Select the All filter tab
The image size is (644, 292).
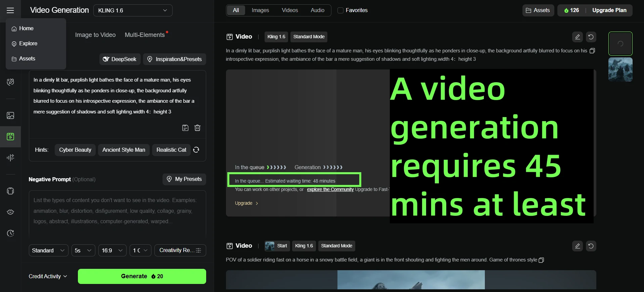(x=236, y=10)
